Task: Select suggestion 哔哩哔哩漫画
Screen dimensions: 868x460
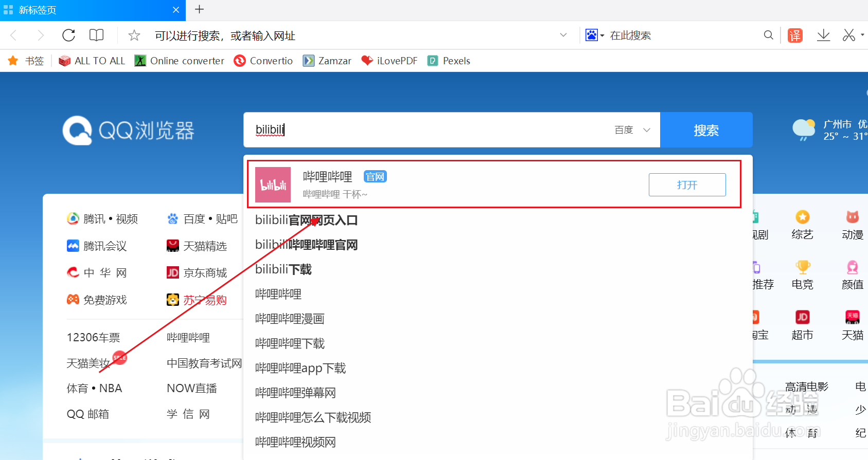Action: (x=290, y=319)
